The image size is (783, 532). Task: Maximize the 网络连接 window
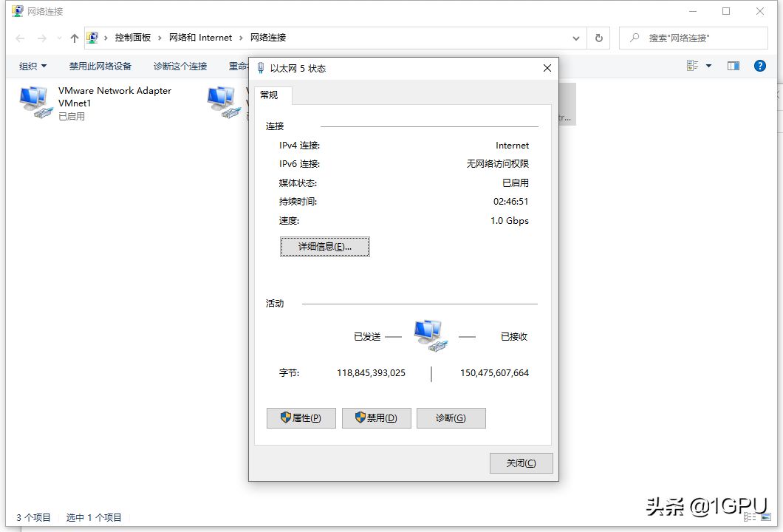point(726,11)
